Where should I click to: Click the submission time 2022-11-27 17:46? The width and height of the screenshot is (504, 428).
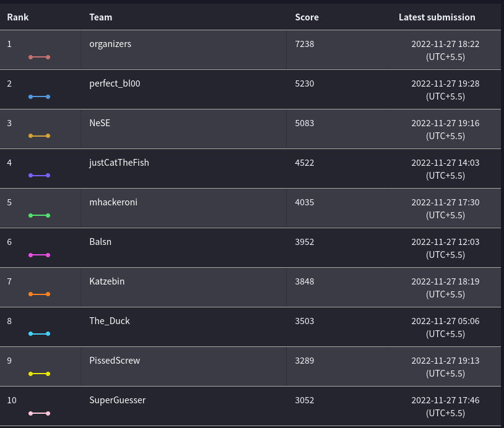(445, 400)
